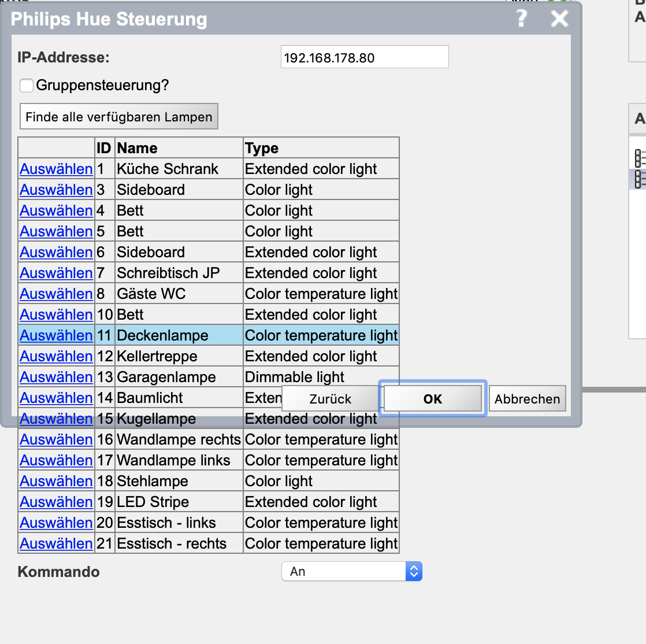Pick Auswählen link for Kellertreppe
The height and width of the screenshot is (644, 646).
(x=56, y=356)
